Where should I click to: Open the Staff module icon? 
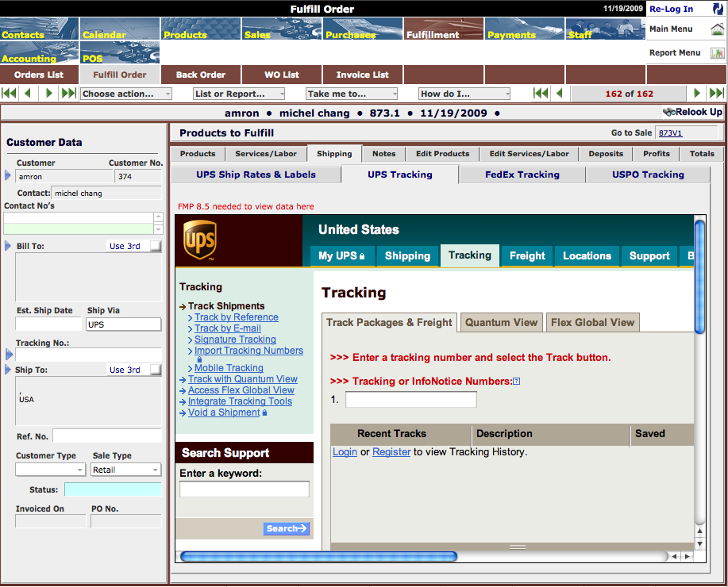click(x=605, y=29)
